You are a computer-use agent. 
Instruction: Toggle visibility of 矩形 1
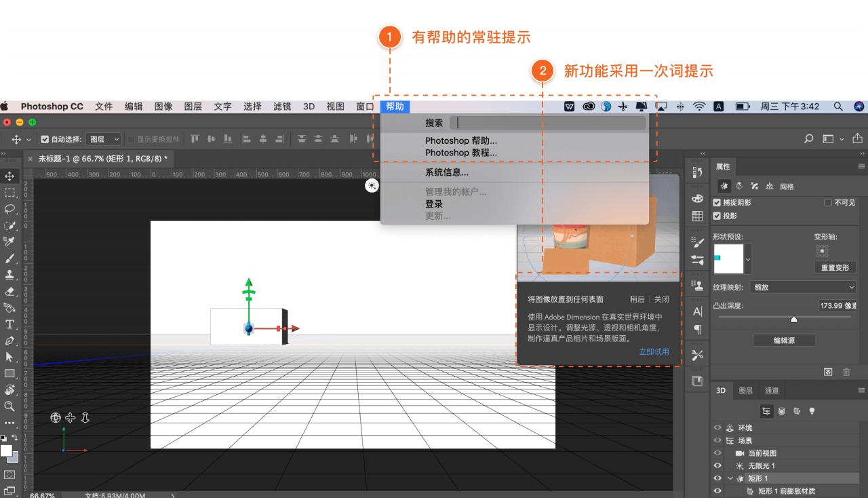[x=717, y=478]
